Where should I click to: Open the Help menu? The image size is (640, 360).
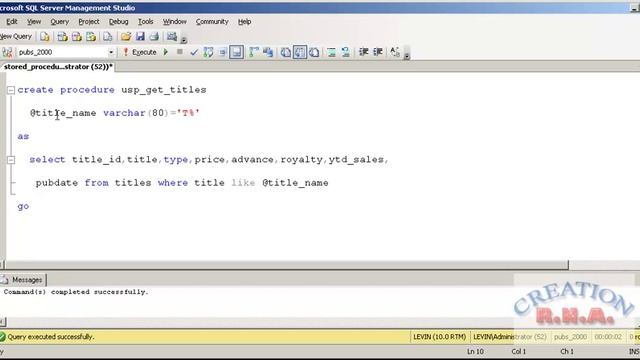click(244, 22)
